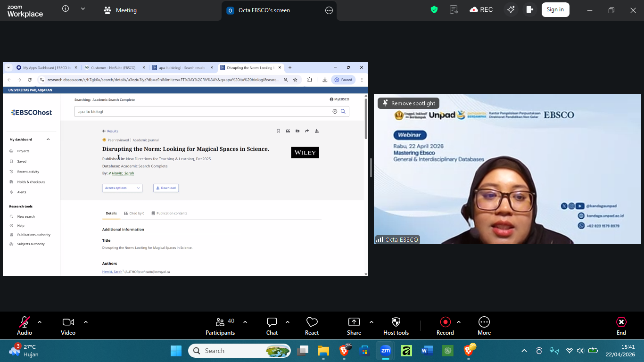Click the share arrow icon in article toolbar
644x362 pixels.
point(307,131)
